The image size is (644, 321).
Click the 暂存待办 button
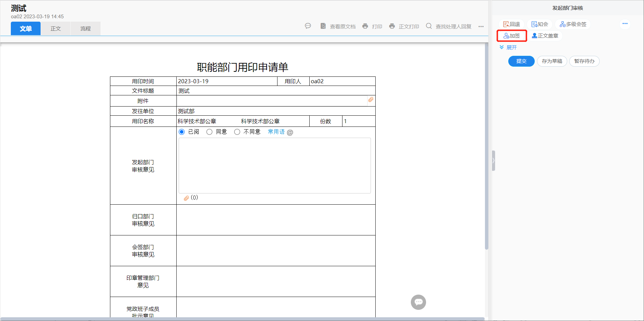[584, 61]
